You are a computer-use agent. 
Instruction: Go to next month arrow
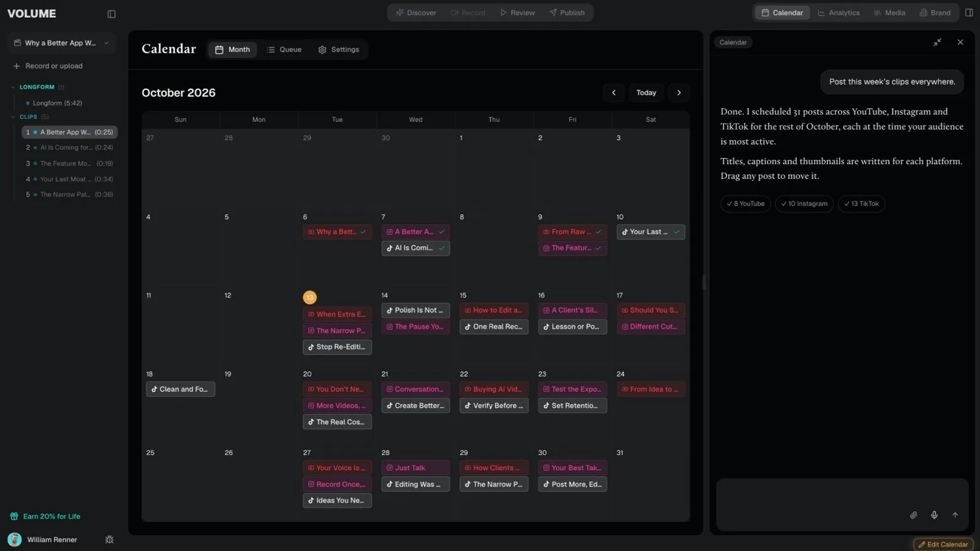coord(679,92)
